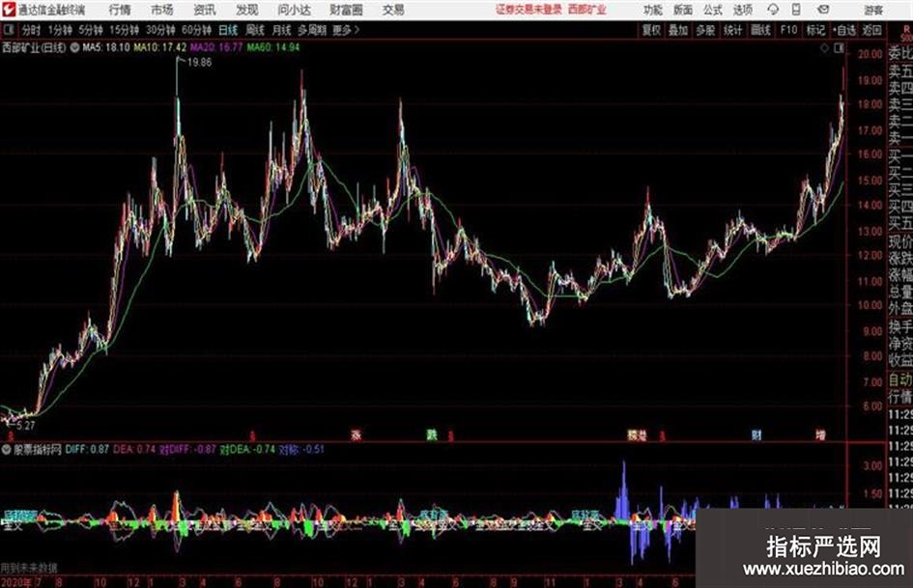Screen dimensions: 913x588
Task: Click the 复权 toolbar button
Action: 651,30
